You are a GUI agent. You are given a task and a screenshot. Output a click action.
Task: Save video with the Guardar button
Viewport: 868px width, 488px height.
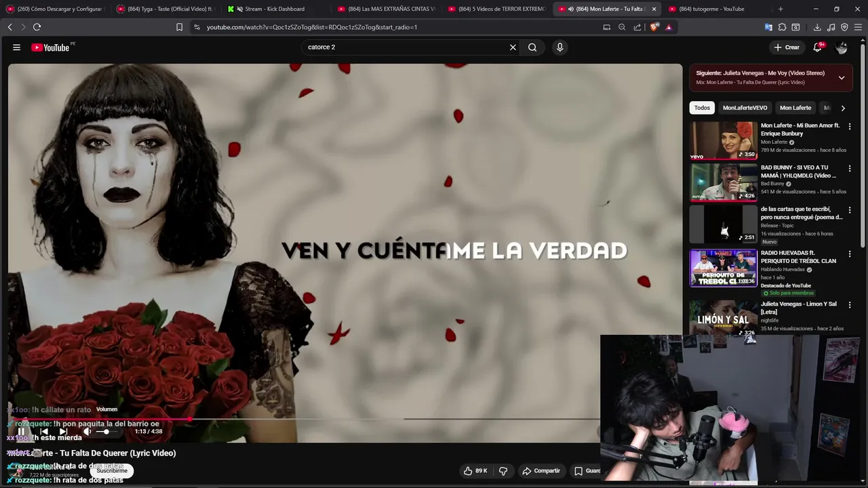point(586,470)
